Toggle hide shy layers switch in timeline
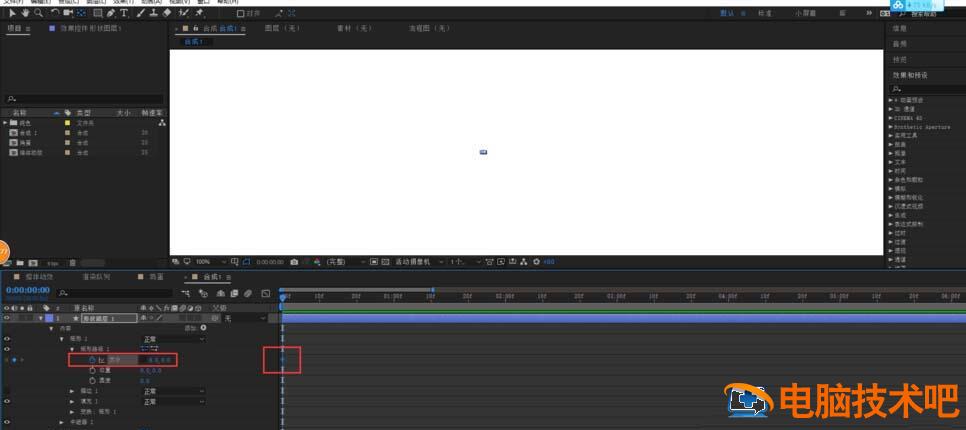Viewport: 966px width, 430px height. tap(219, 294)
